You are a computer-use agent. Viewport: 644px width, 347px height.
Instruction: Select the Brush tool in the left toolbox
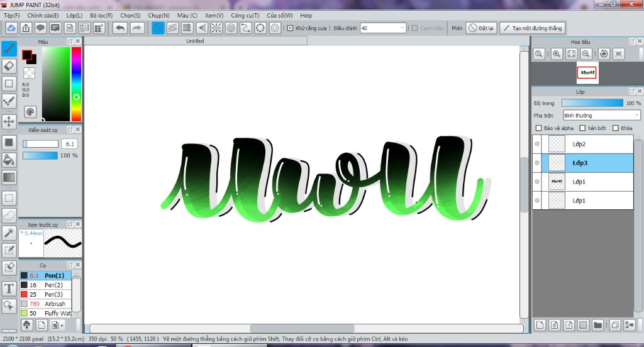[x=9, y=49]
